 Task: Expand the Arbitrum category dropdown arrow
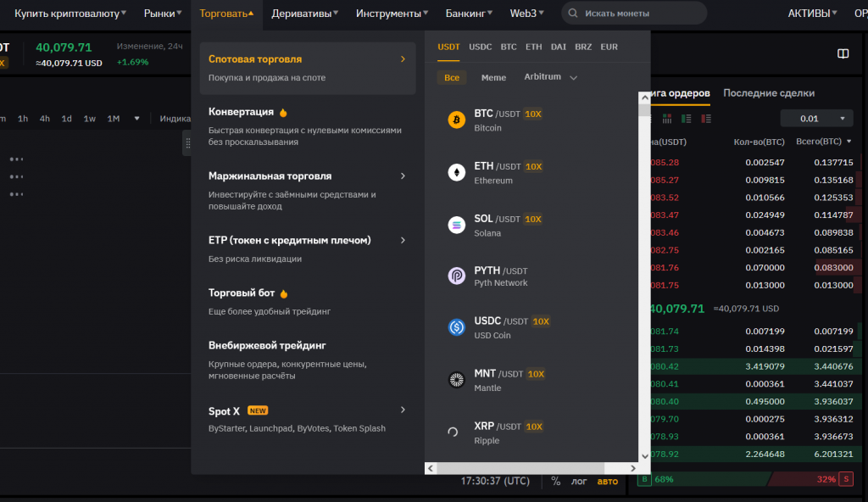(x=574, y=78)
